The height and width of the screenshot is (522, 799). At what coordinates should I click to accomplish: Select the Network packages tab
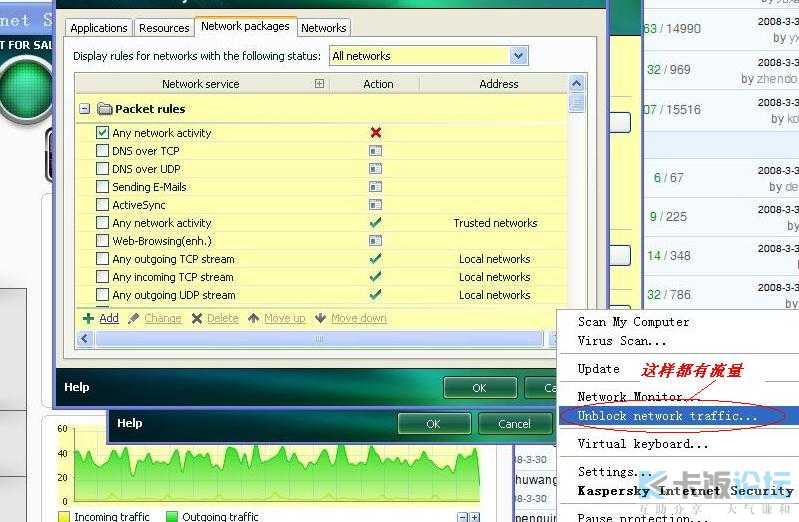245,26
